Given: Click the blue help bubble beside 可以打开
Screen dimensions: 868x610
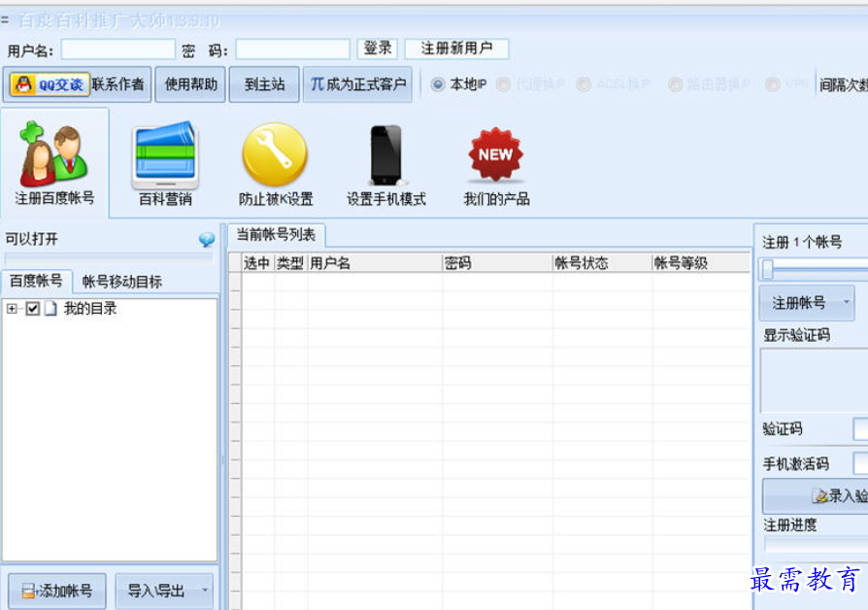Looking at the screenshot, I should (x=207, y=239).
